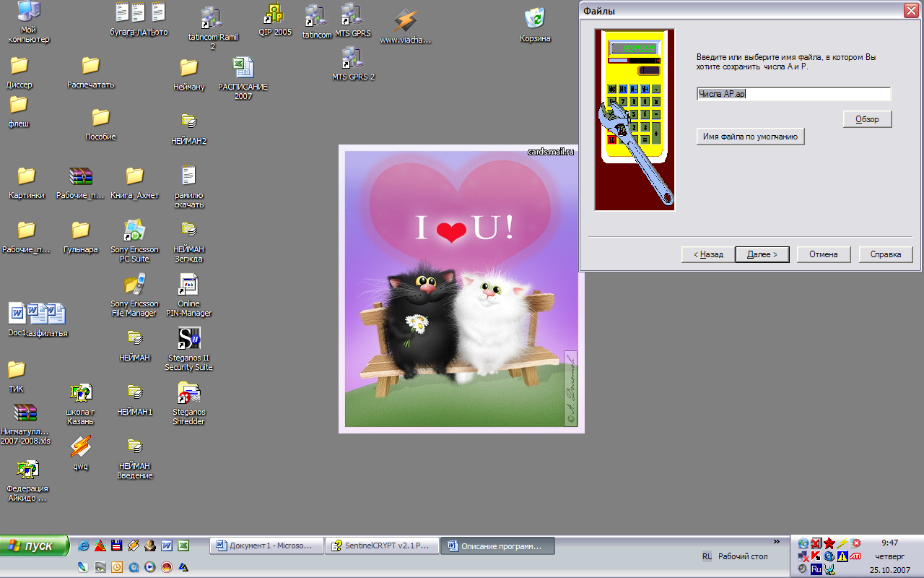Viewport: 924px width, 578px height.
Task: Select the Sony Ericsson File Manager icon
Action: [x=134, y=295]
